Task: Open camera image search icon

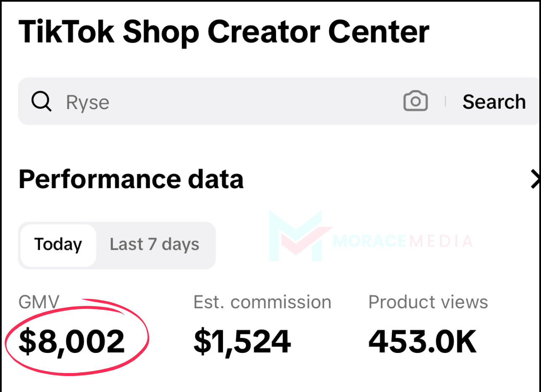Action: (415, 101)
